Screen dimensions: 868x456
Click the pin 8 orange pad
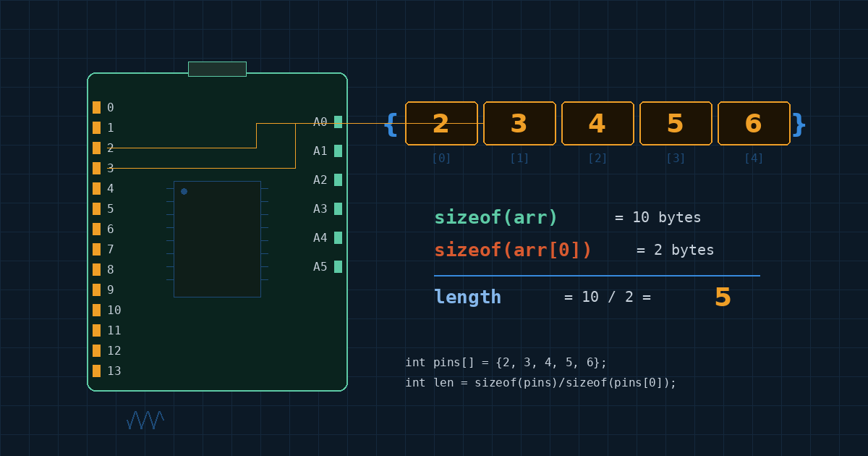96,269
